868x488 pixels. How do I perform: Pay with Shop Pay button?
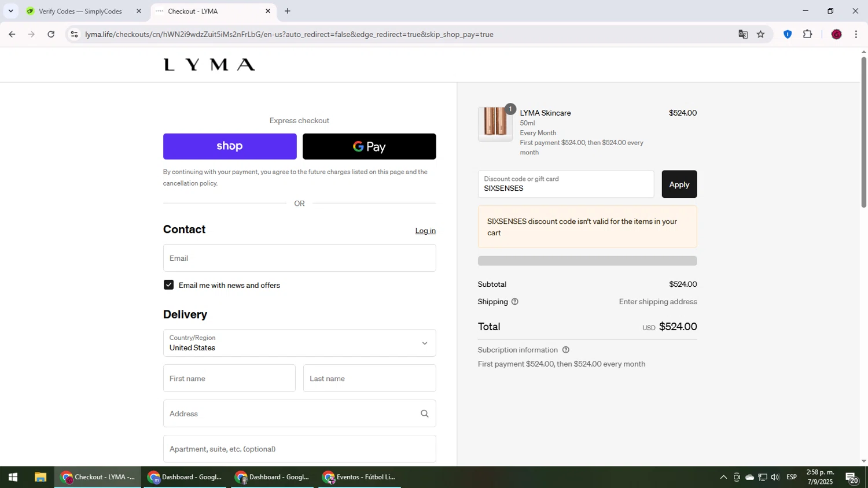pyautogui.click(x=230, y=146)
